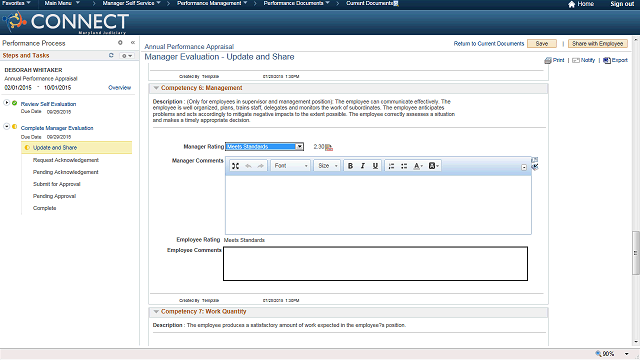
Task: Click the Notify envelope icon
Action: 576,60
